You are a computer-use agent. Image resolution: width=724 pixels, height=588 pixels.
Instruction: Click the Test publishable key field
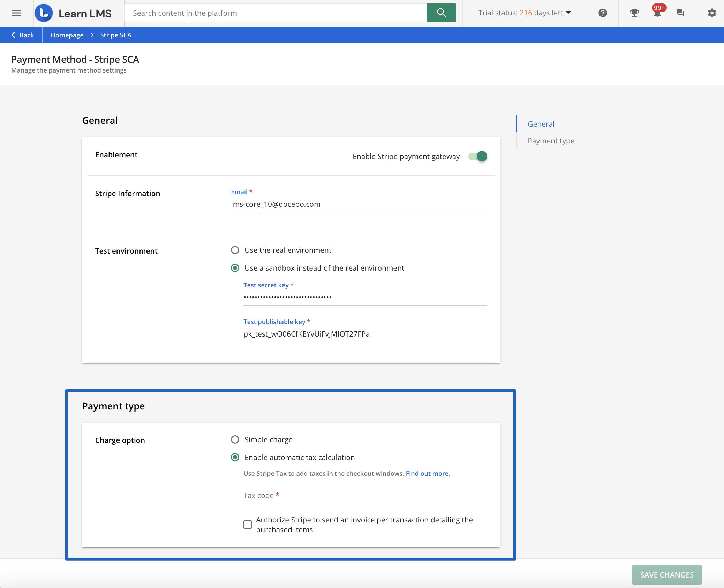click(x=365, y=334)
